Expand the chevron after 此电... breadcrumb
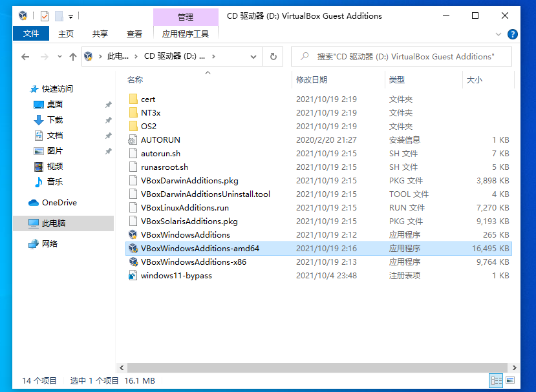Viewport: 536px width, 392px height. click(136, 56)
